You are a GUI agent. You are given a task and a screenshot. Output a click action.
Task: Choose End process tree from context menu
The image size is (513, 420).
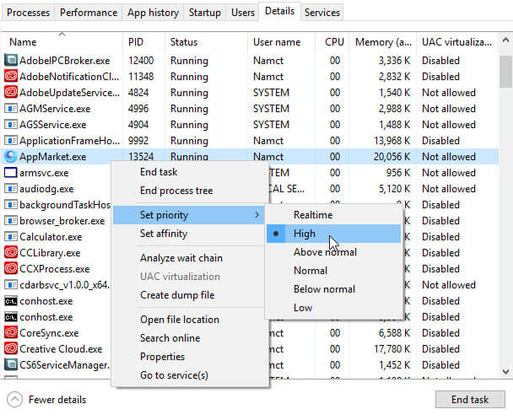click(175, 191)
